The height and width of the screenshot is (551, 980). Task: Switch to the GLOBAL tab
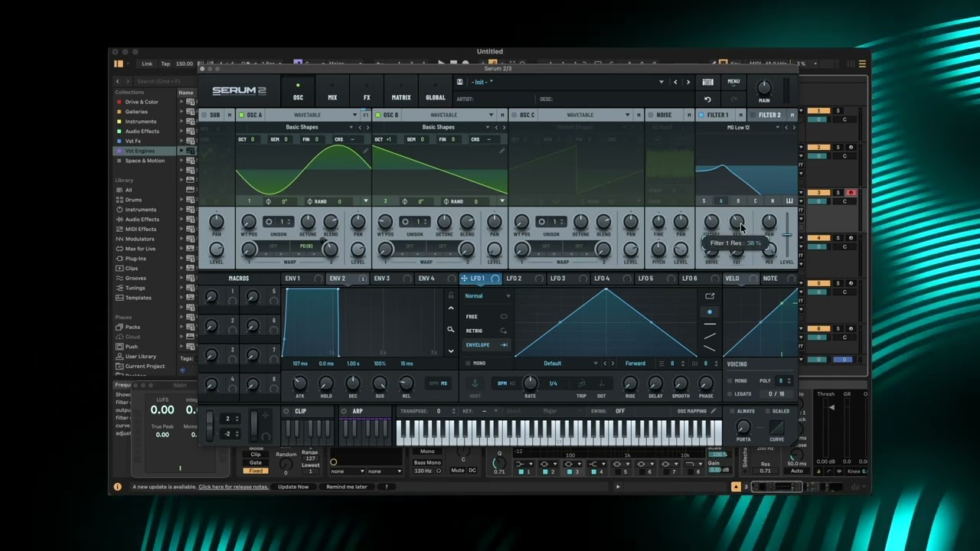(x=436, y=92)
